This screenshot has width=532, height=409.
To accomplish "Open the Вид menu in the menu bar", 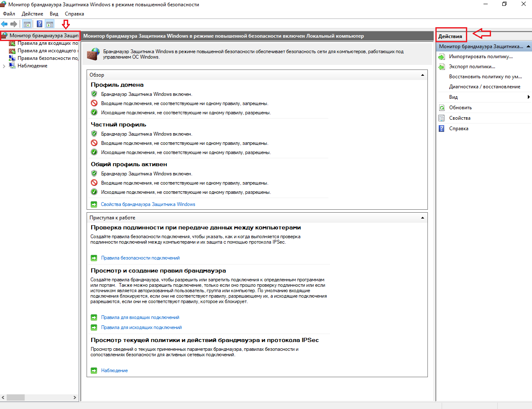I will click(54, 14).
